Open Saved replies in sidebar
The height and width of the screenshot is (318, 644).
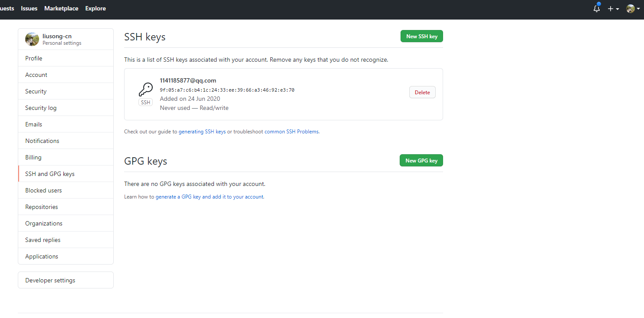[66, 240]
